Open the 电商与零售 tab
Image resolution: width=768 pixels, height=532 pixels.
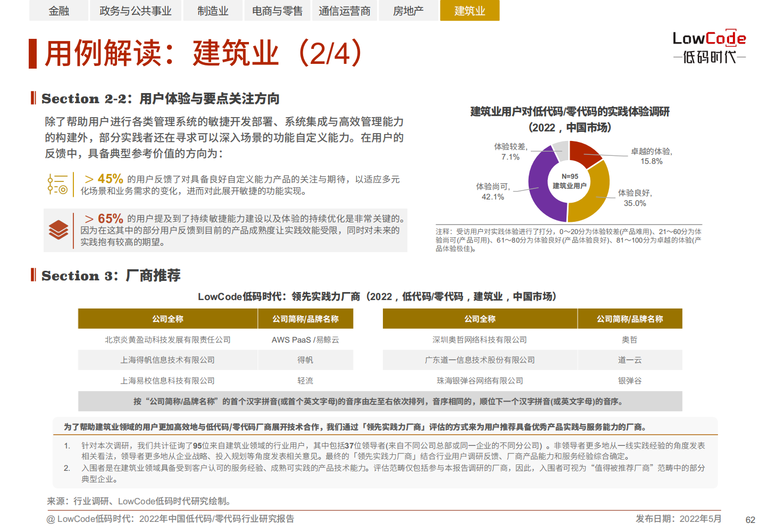tap(277, 11)
